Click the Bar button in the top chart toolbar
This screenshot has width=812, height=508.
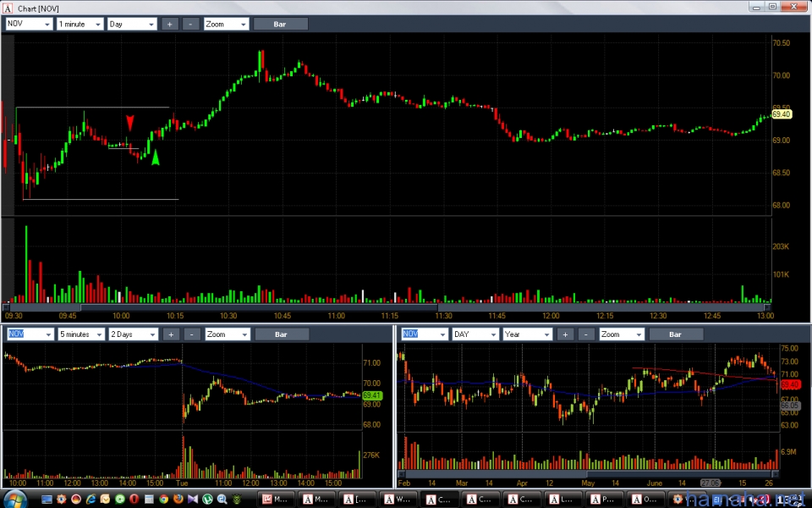point(280,25)
